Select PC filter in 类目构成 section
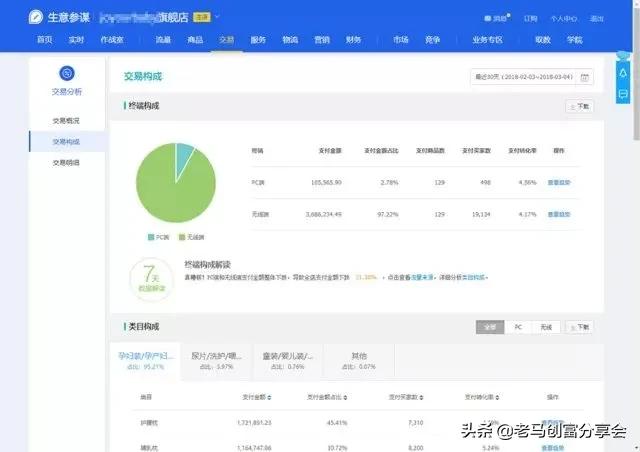This screenshot has width=640, height=452. click(x=518, y=327)
